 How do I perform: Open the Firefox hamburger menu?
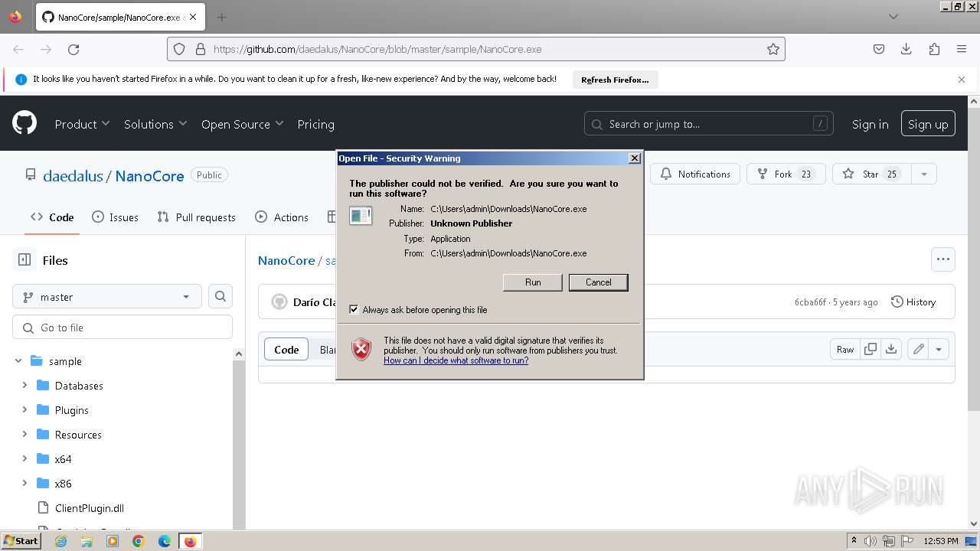point(962,49)
